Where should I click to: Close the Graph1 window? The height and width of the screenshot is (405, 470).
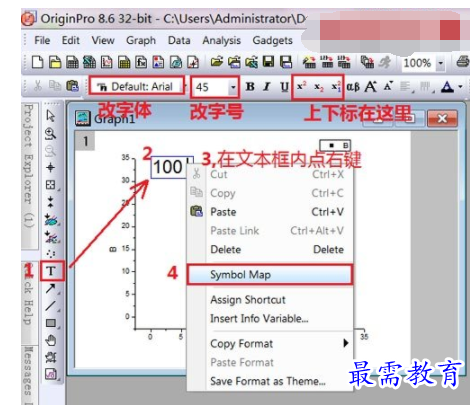[442, 118]
